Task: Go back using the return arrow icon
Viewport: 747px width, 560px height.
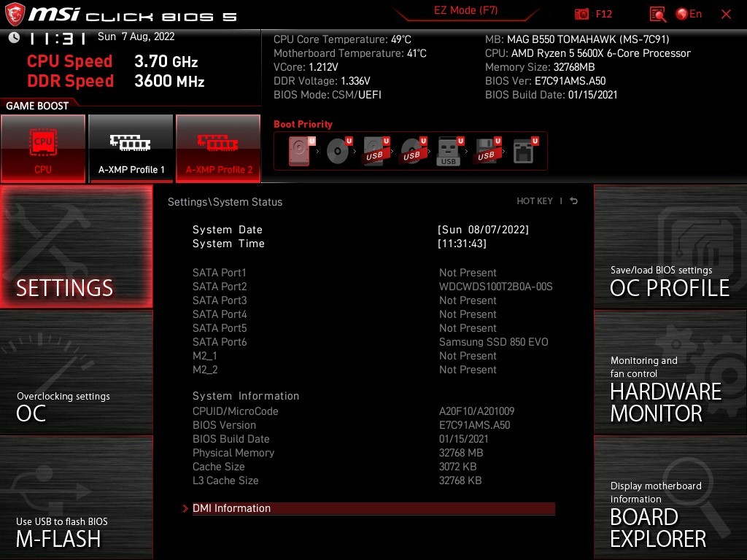Action: pyautogui.click(x=574, y=201)
